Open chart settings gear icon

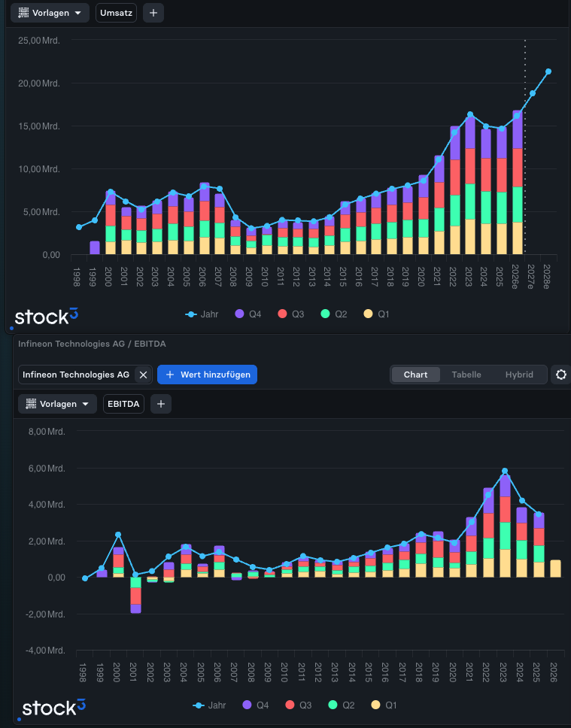tap(560, 375)
